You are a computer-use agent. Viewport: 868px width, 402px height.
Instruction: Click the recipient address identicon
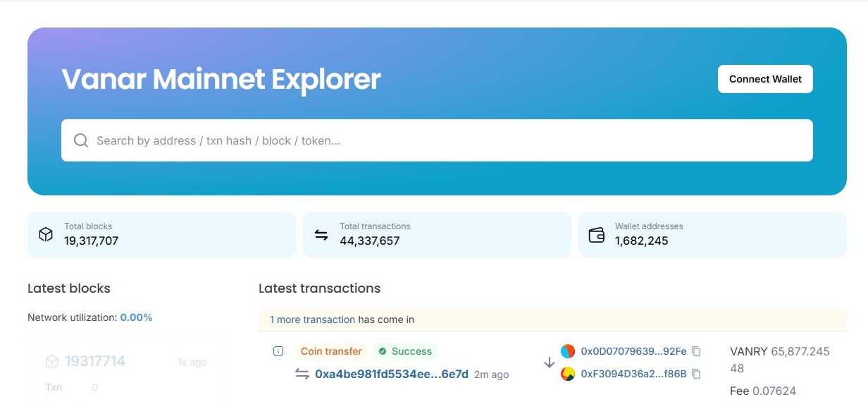pos(568,374)
